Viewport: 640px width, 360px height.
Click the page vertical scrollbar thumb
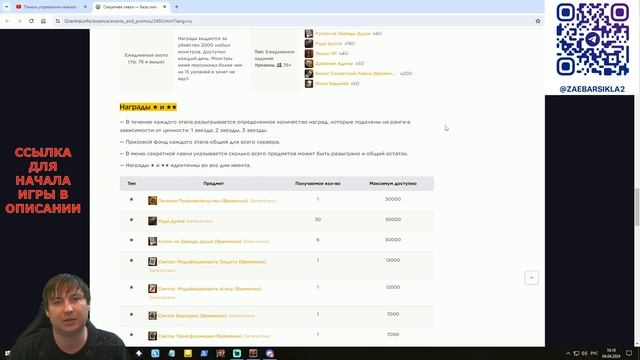tap(637, 207)
